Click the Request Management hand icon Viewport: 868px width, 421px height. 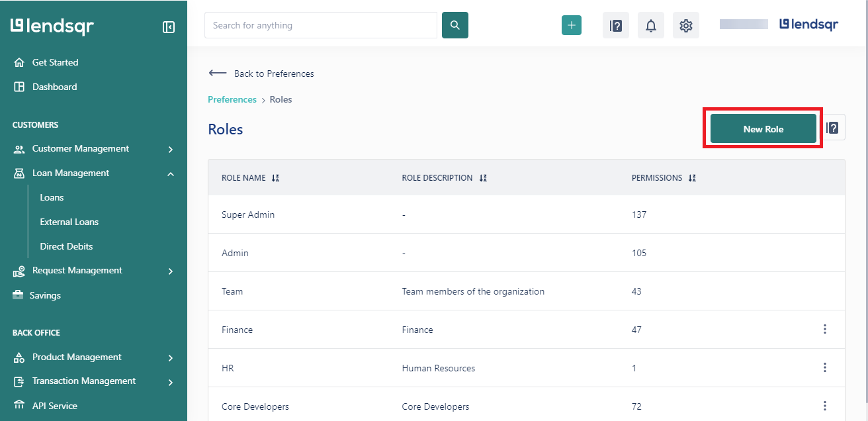pos(19,271)
